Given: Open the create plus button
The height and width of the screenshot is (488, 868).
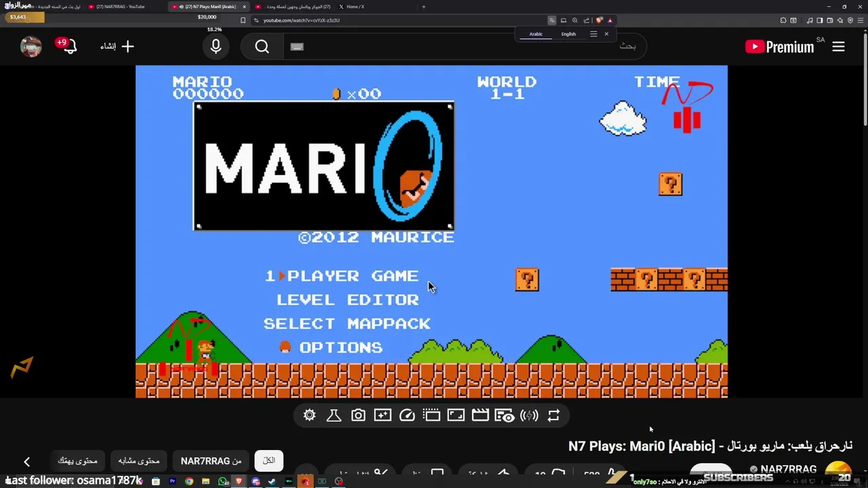Looking at the screenshot, I should 117,46.
